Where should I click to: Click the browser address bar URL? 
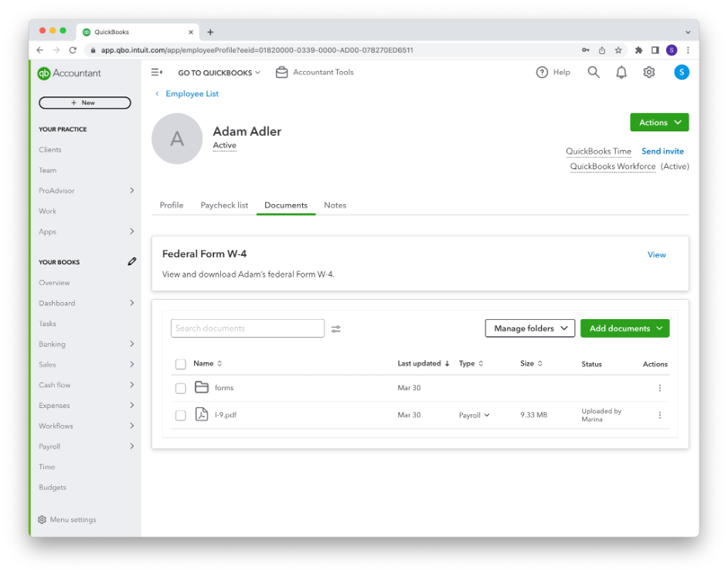click(x=257, y=50)
